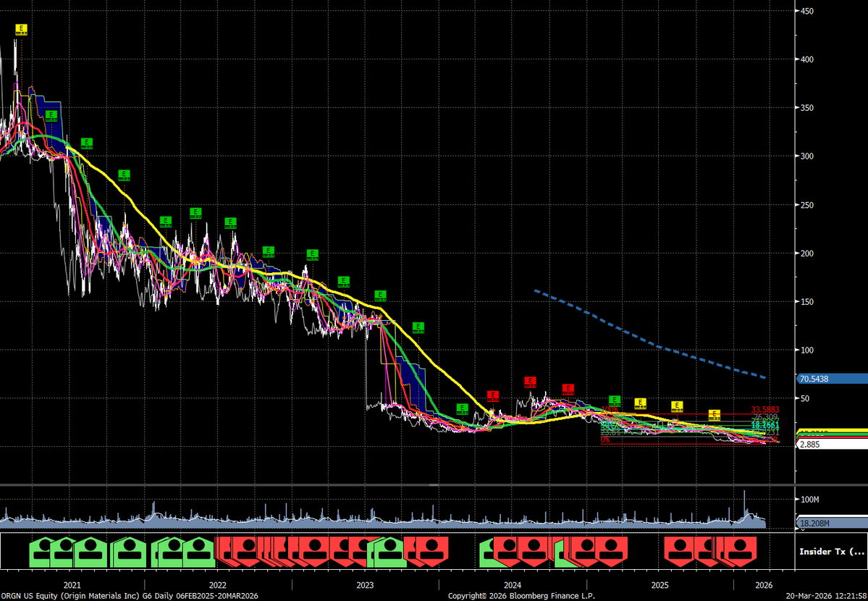Click the blue 70.5438 price tag
The height and width of the screenshot is (601, 868).
pyautogui.click(x=832, y=379)
